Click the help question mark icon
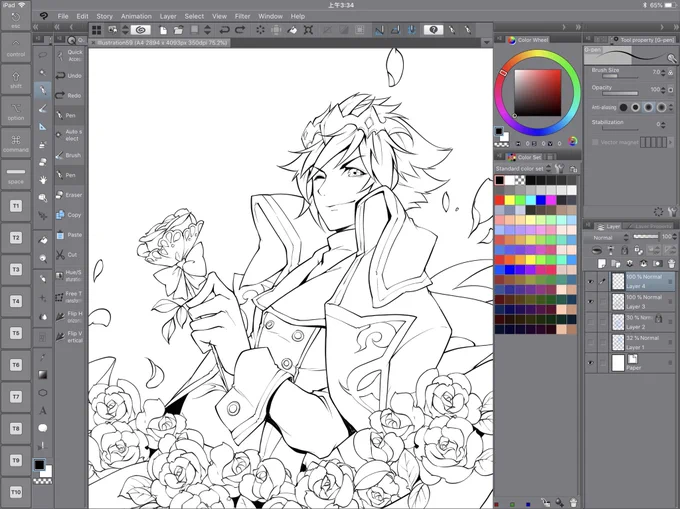 pyautogui.click(x=433, y=30)
